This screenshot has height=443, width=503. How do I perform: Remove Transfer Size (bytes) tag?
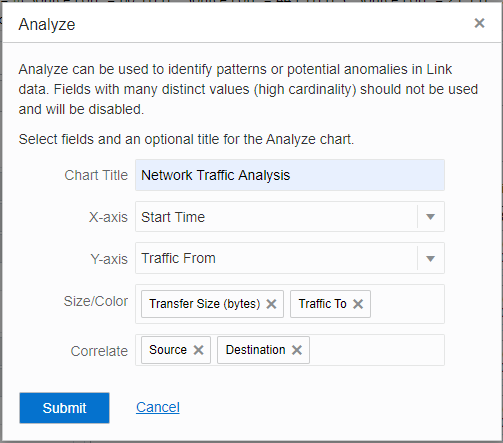pyautogui.click(x=271, y=304)
